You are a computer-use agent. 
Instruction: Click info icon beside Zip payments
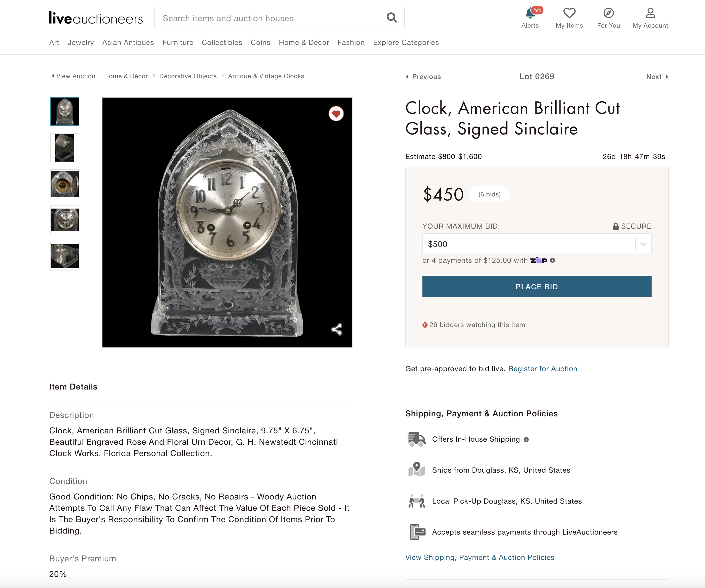point(552,260)
